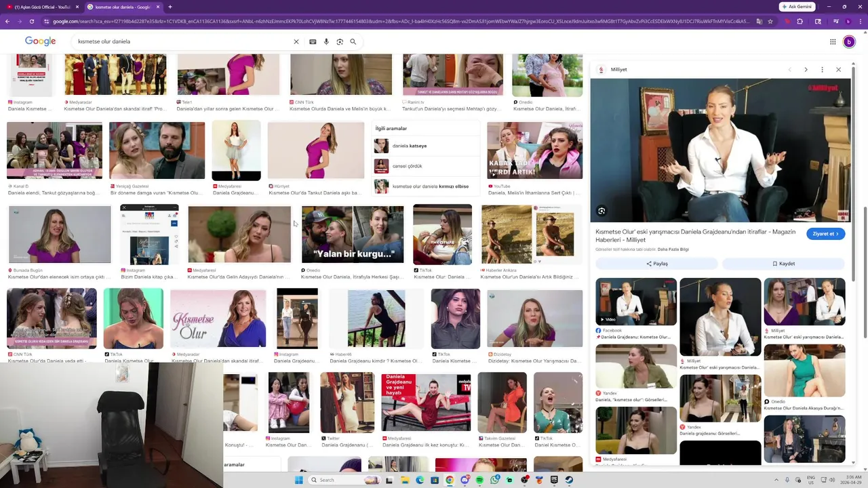868x488 pixels.
Task: Switch to the YouTube tab
Action: (x=42, y=7)
